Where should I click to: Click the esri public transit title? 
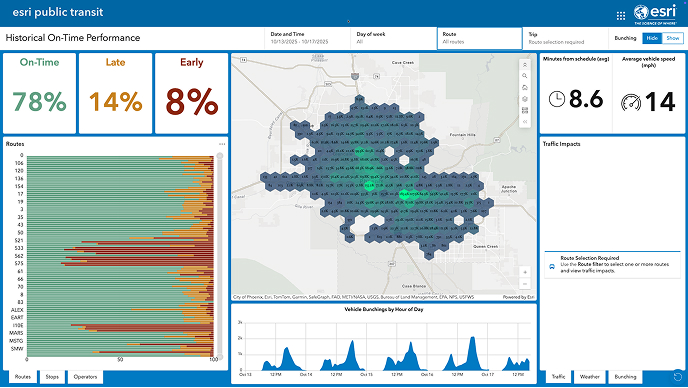pos(58,12)
